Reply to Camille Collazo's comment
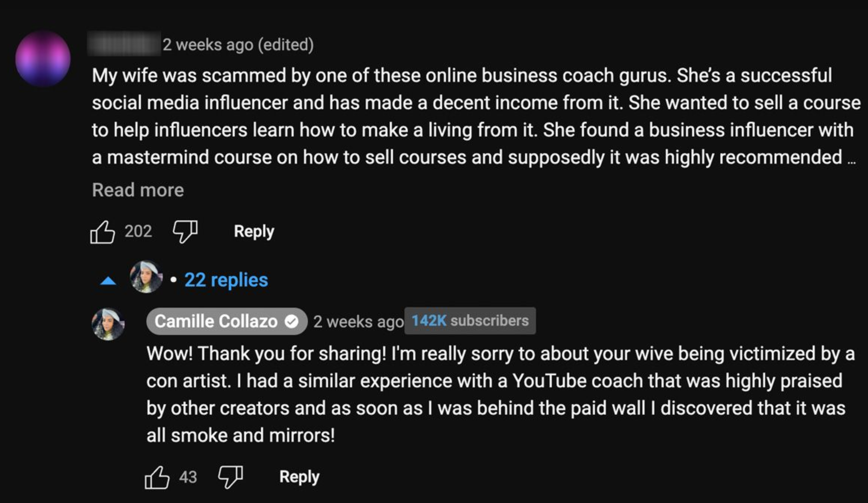 point(299,477)
